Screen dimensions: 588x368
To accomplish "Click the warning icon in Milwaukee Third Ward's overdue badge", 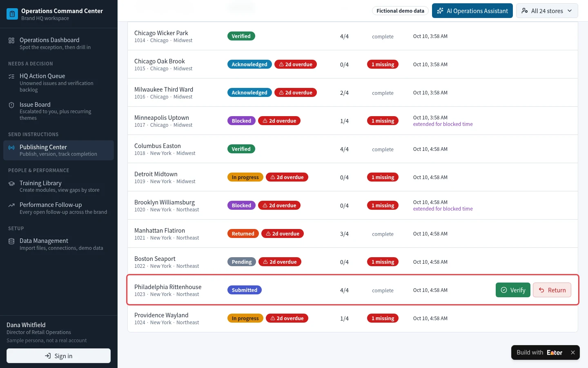I will (281, 92).
